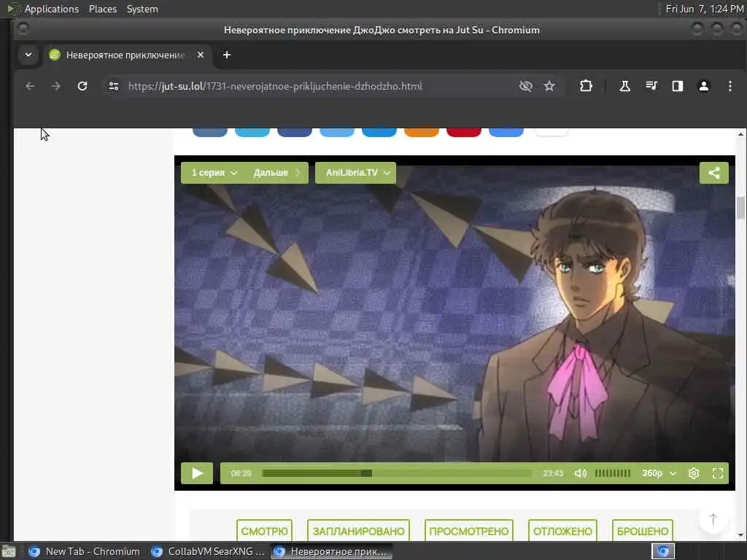The image size is (747, 560).
Task: Mark the anime as ЗАПЛАНИРОВАНО
Action: [358, 531]
